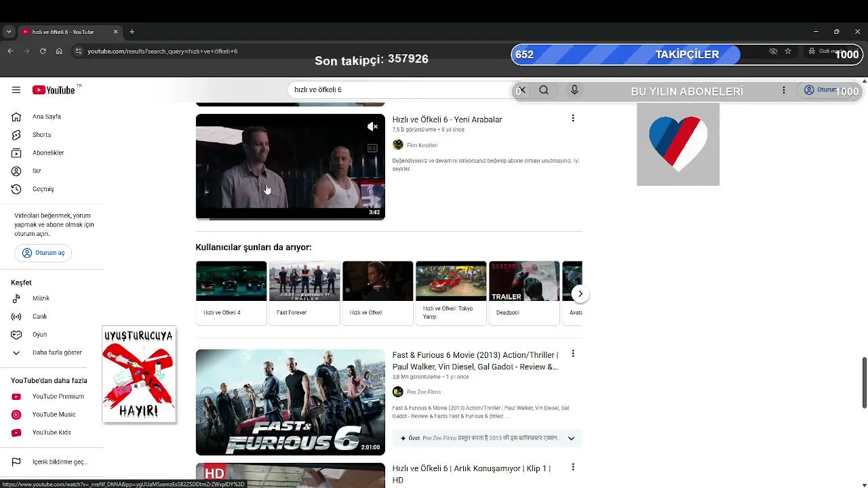Expand Daha fazla göster
This screenshot has width=868, height=488.
point(57,352)
